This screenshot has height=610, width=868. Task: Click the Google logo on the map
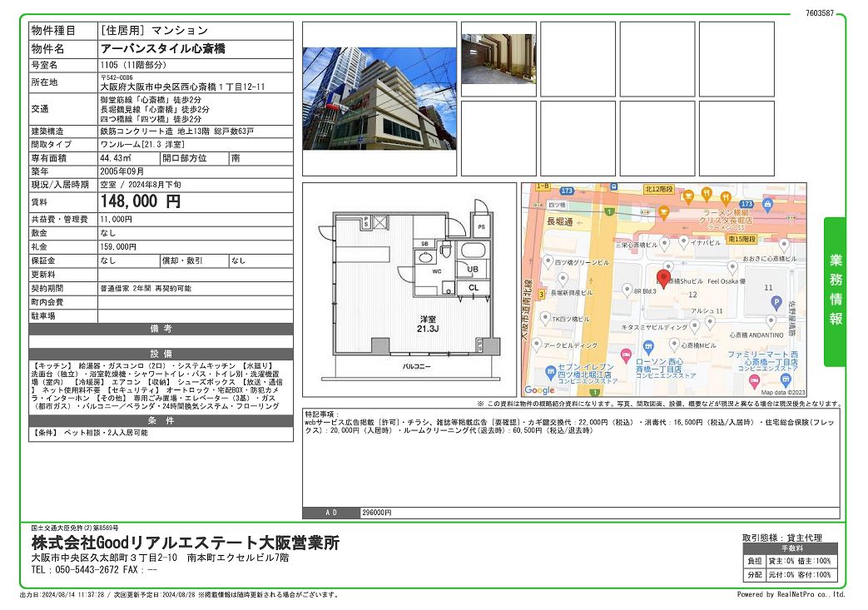point(539,389)
